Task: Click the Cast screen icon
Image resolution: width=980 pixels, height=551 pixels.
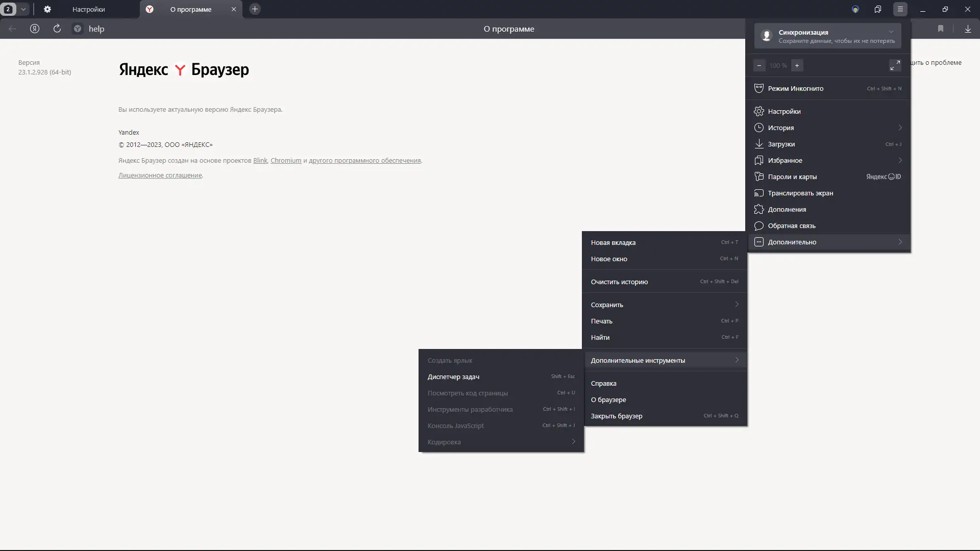Action: tap(759, 193)
